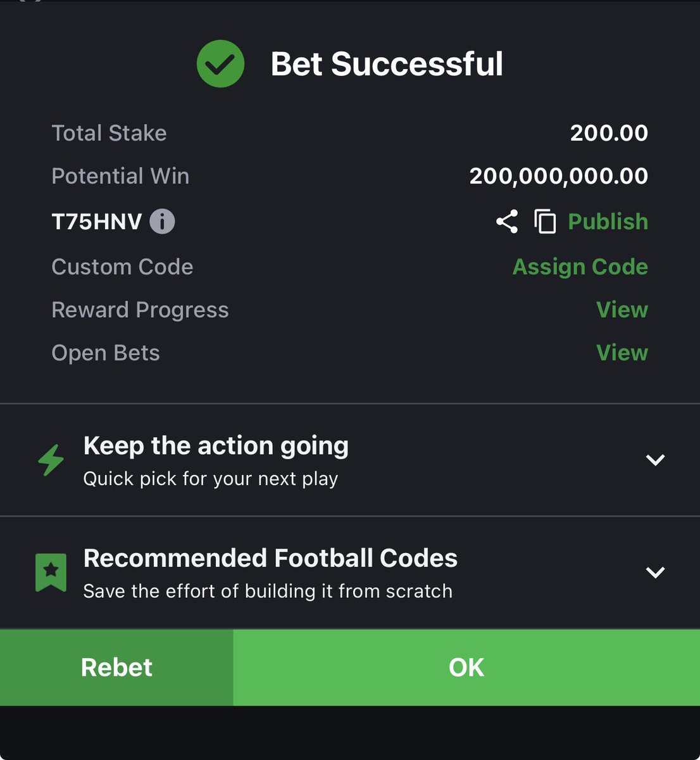Expand the Keep the action going section
Image resolution: width=700 pixels, height=760 pixels.
655,460
